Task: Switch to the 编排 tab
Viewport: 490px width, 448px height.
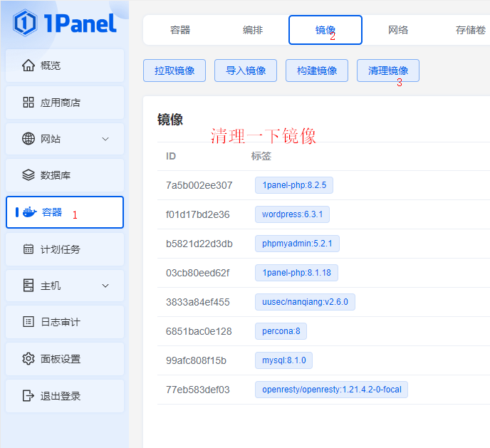Action: 253,30
